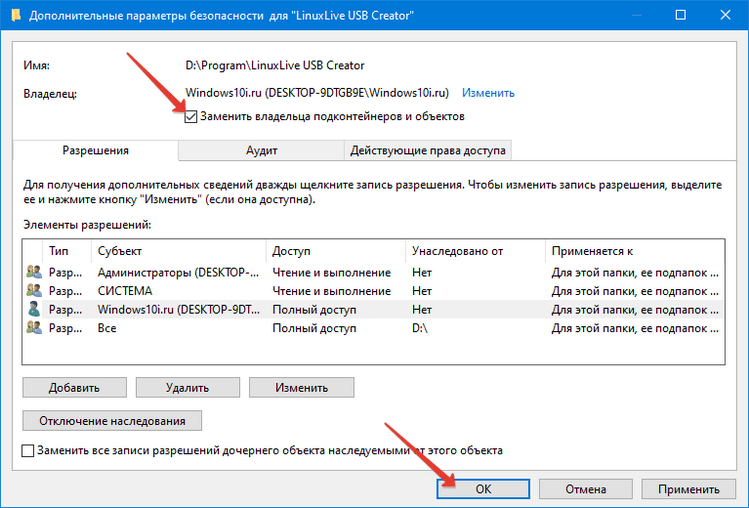The image size is (749, 508).
Task: Click the Применить button
Action: tap(688, 489)
